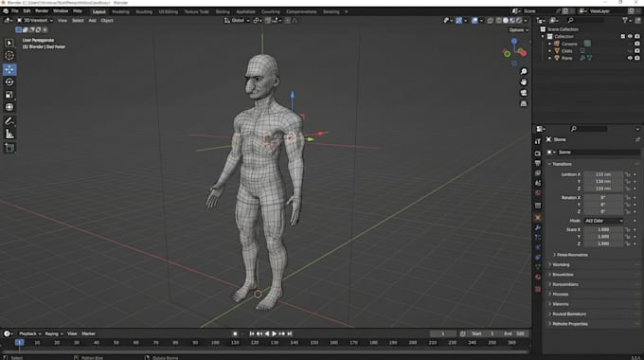The image size is (644, 360).
Task: Open the Object Data green triangle tab
Action: point(538,267)
